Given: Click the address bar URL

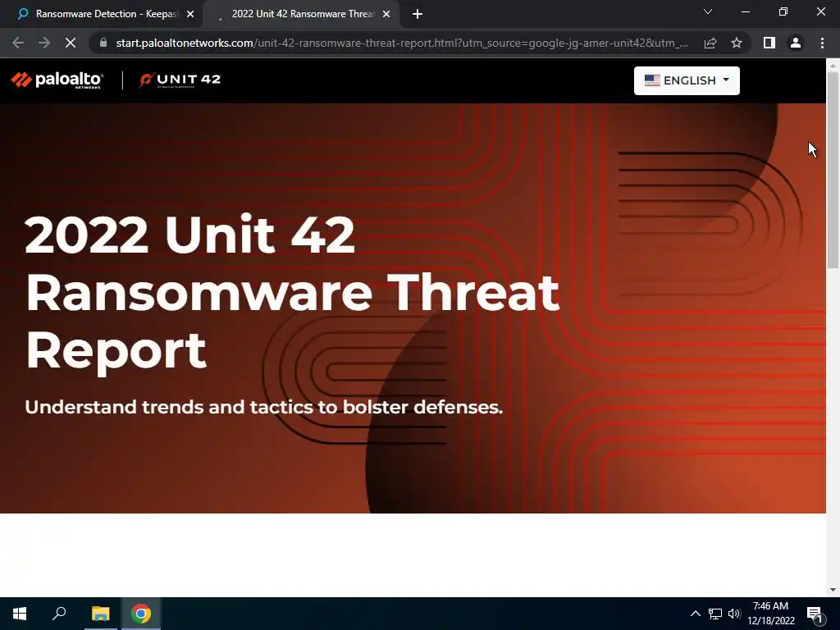Looking at the screenshot, I should point(402,43).
